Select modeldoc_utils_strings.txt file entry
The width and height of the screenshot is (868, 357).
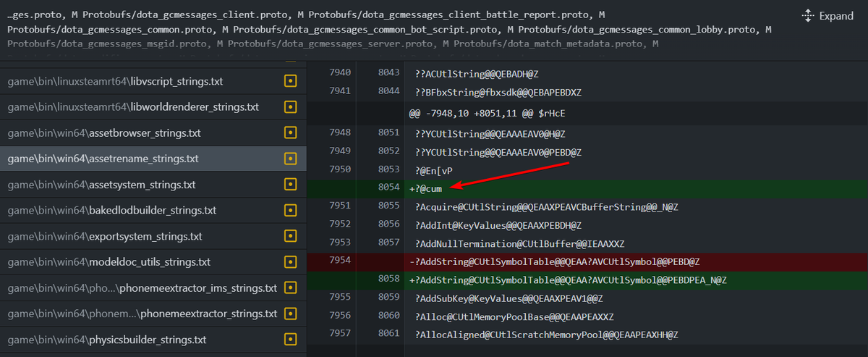coord(153,262)
